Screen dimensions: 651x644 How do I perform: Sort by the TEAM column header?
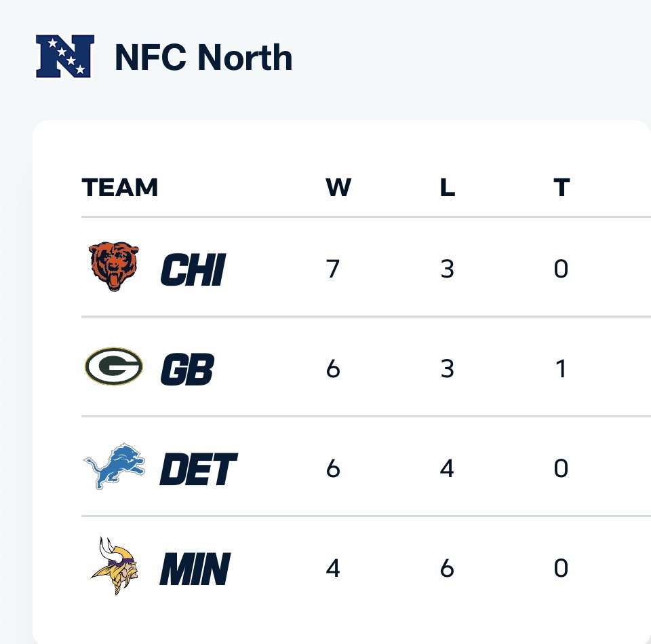pyautogui.click(x=120, y=187)
